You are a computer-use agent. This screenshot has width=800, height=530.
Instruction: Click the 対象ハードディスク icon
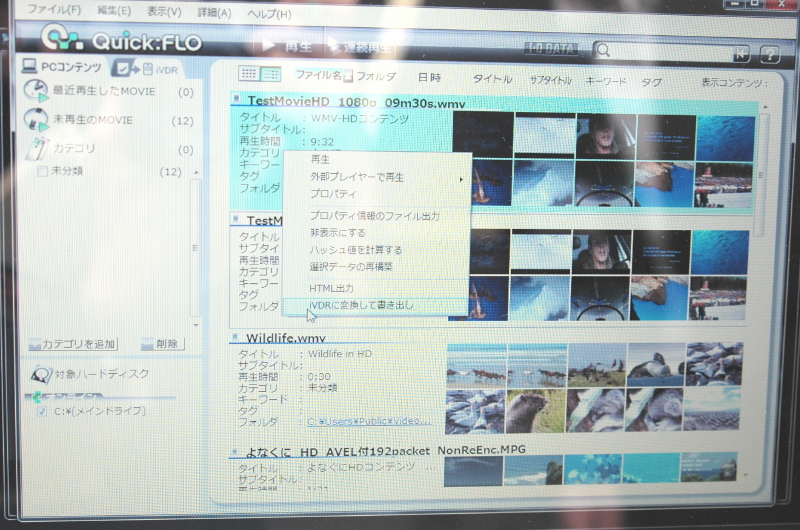click(41, 375)
